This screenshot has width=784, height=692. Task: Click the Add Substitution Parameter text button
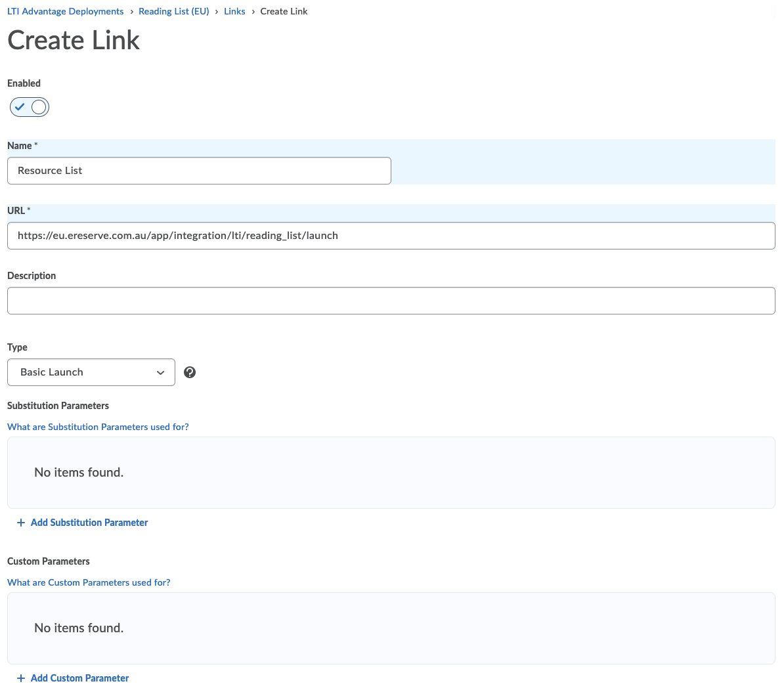click(89, 523)
